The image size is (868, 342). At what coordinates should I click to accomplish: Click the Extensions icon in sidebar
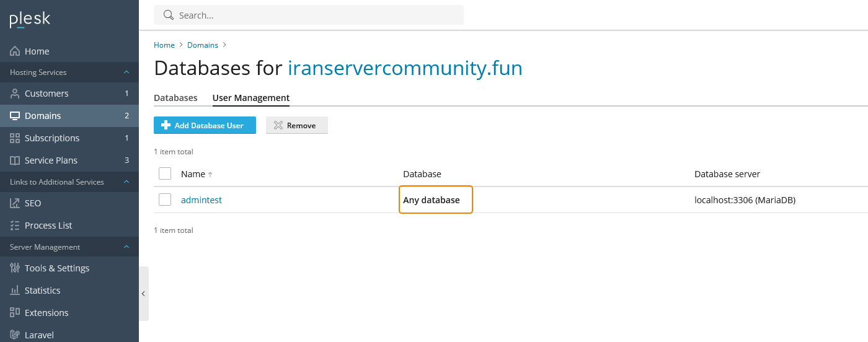coord(15,313)
